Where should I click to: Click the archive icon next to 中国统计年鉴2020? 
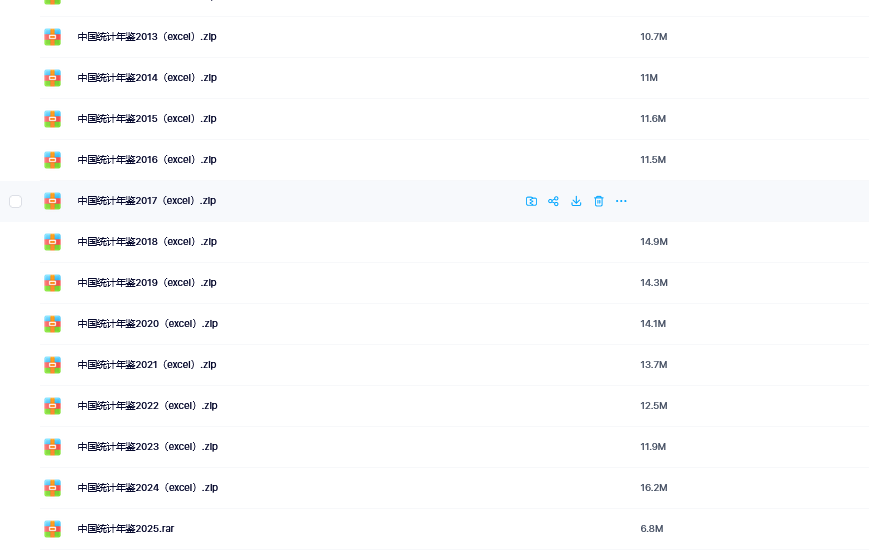(53, 324)
